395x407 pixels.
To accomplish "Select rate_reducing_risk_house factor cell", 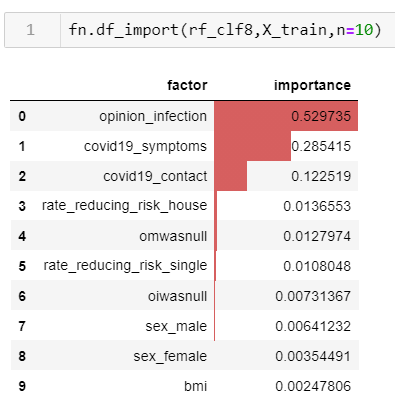I will [123, 206].
